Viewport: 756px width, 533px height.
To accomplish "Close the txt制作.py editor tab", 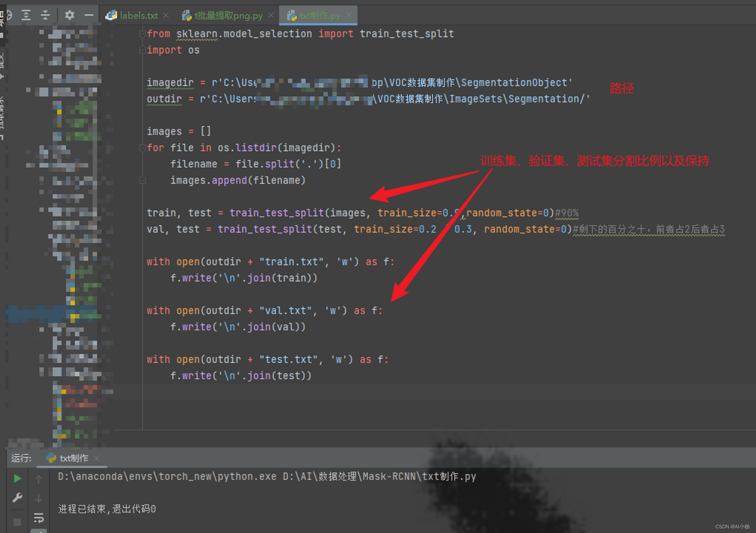I will point(349,15).
